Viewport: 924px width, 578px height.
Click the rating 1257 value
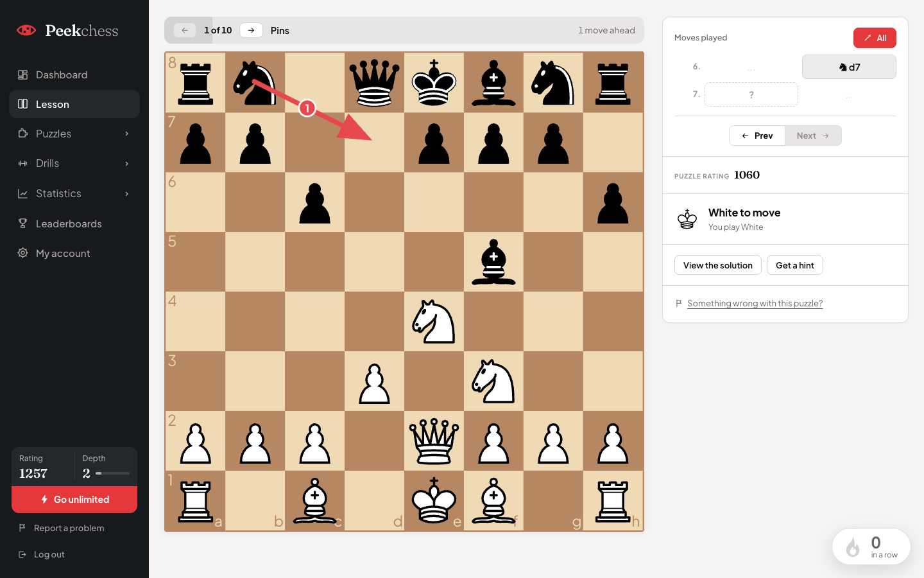tap(33, 473)
